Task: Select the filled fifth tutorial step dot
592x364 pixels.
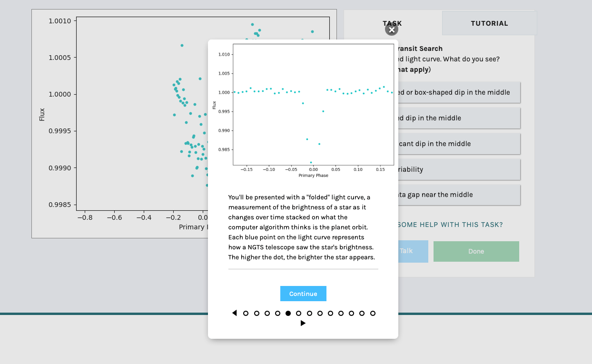Action: [x=288, y=313]
